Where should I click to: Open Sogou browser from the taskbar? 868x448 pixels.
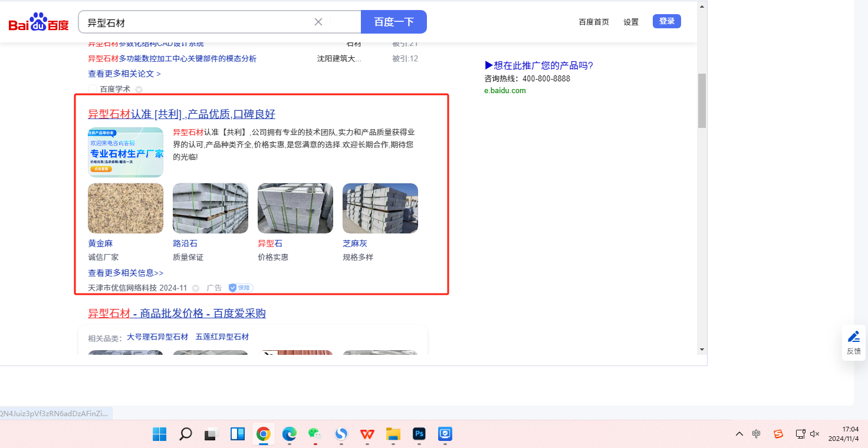tap(341, 434)
